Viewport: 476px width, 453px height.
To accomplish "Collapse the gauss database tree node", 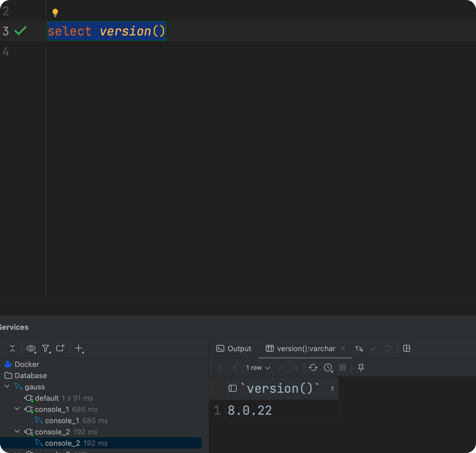I will 7,387.
